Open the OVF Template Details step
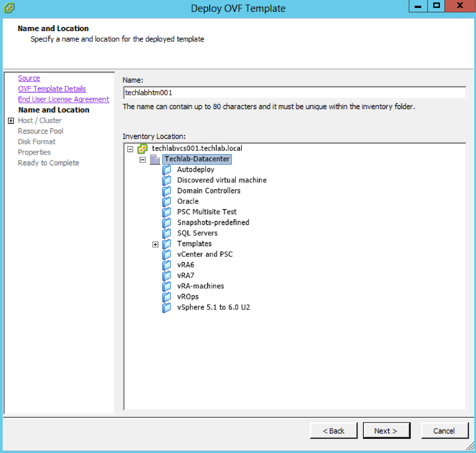Image resolution: width=476 pixels, height=453 pixels. pyautogui.click(x=52, y=88)
